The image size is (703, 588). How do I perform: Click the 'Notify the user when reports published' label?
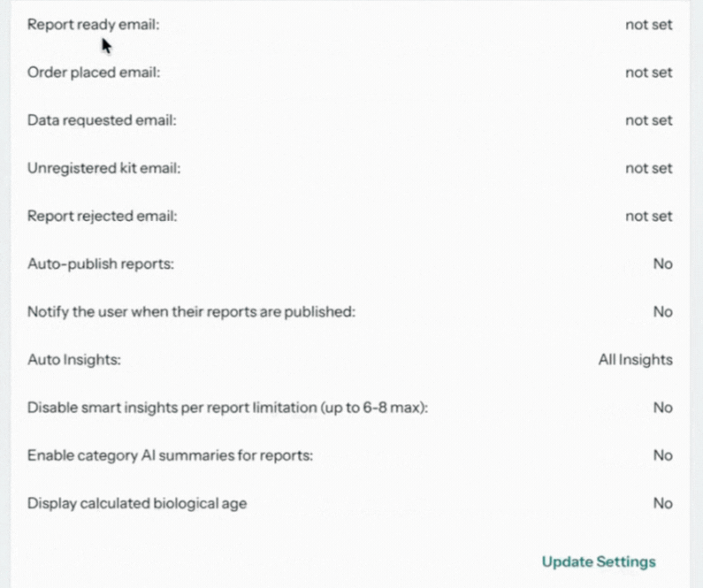[x=191, y=312]
